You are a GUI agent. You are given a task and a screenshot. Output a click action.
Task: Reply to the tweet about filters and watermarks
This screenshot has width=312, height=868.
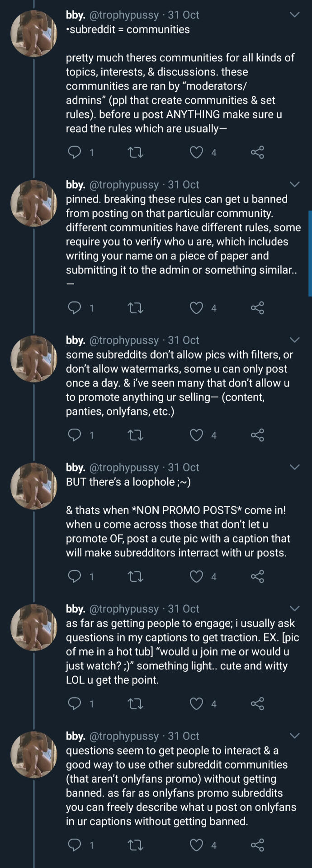point(74,435)
